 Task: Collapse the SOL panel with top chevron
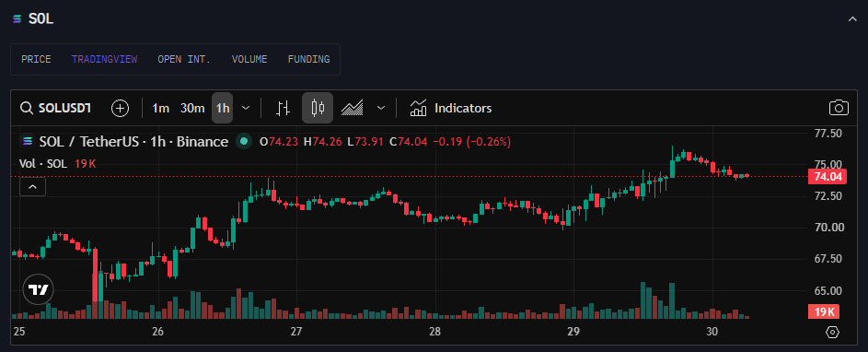click(852, 18)
